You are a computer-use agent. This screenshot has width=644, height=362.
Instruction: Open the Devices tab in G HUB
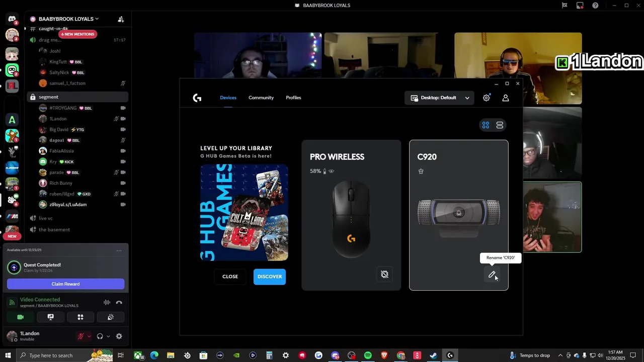tap(228, 98)
